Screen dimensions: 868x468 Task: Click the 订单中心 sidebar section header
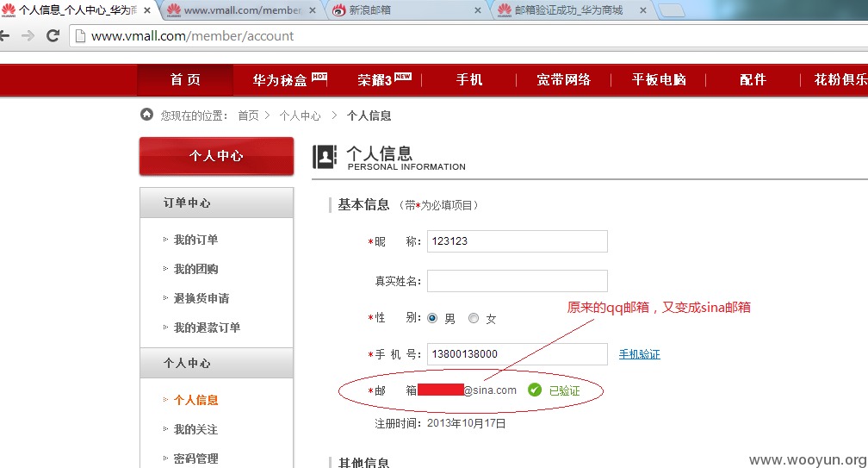pos(216,203)
